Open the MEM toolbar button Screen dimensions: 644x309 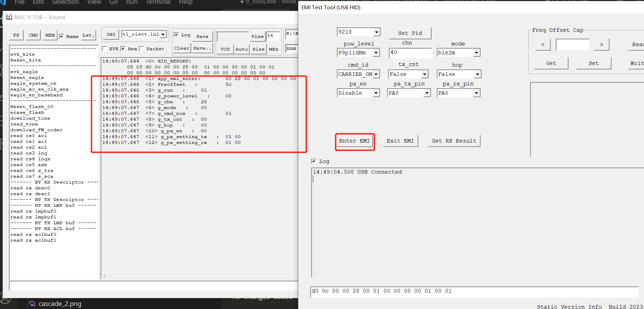coord(50,35)
